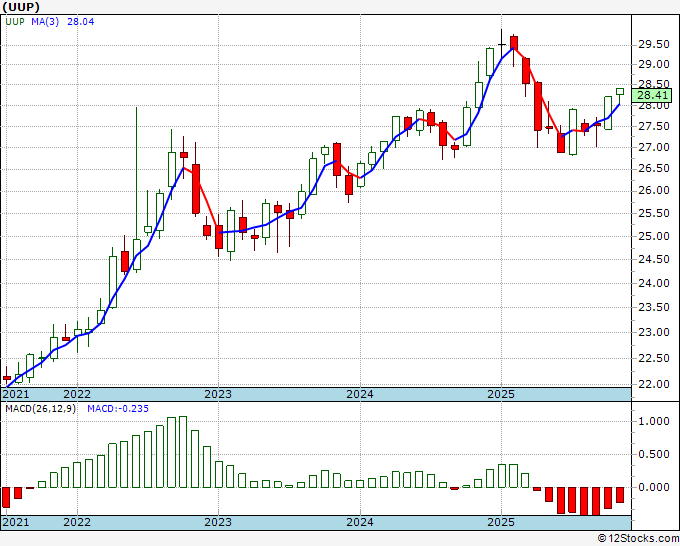Image resolution: width=680 pixels, height=546 pixels.
Task: Click the 24.50 price axis label
Action: (654, 259)
